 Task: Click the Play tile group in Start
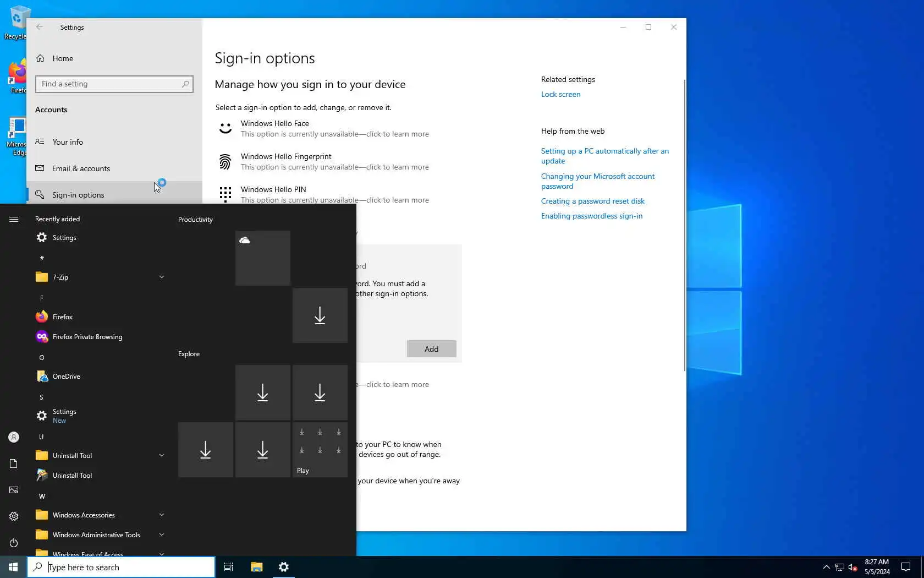click(x=320, y=450)
